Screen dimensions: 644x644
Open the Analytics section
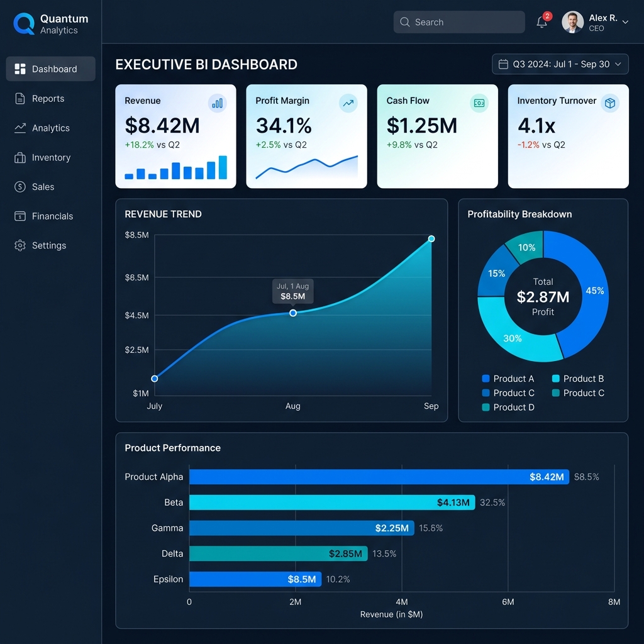click(50, 128)
